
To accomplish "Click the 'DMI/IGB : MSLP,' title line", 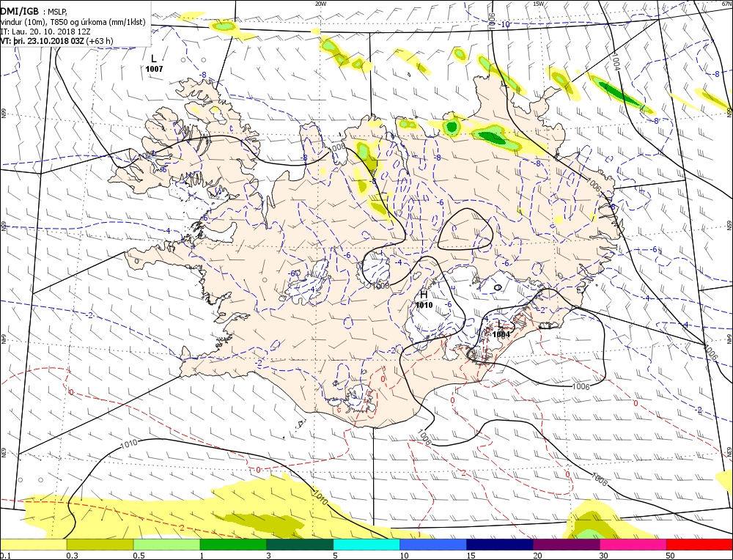I will 34,12.
